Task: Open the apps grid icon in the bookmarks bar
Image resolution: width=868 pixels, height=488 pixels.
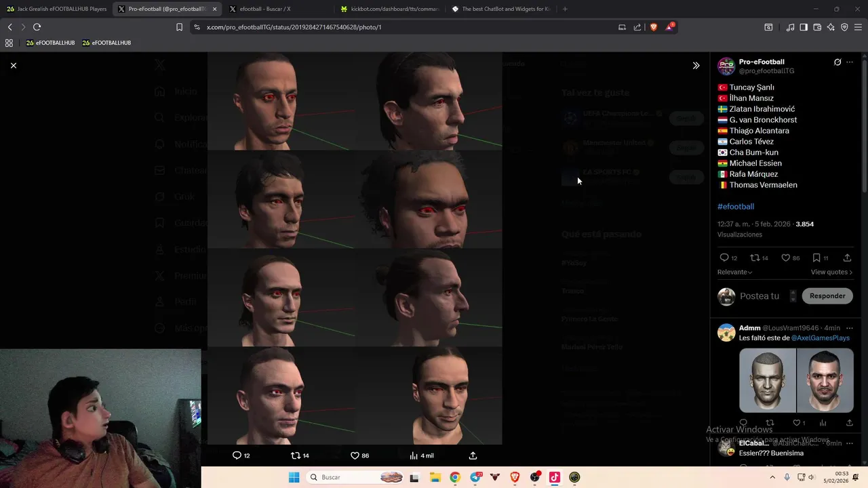Action: pos(9,43)
